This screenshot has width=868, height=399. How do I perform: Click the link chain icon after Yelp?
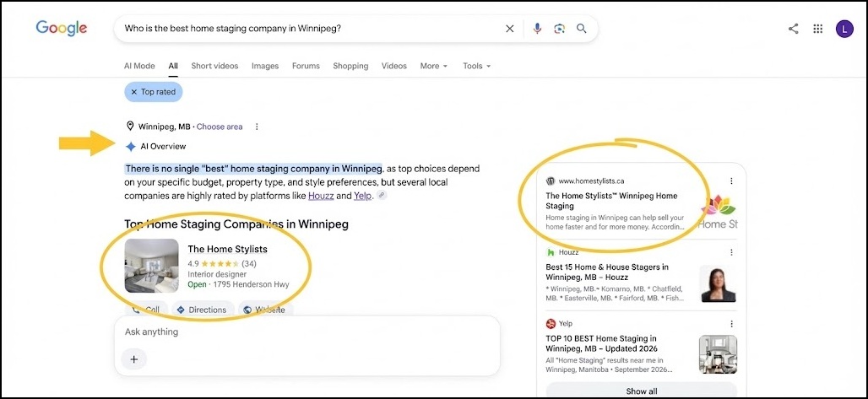point(382,196)
